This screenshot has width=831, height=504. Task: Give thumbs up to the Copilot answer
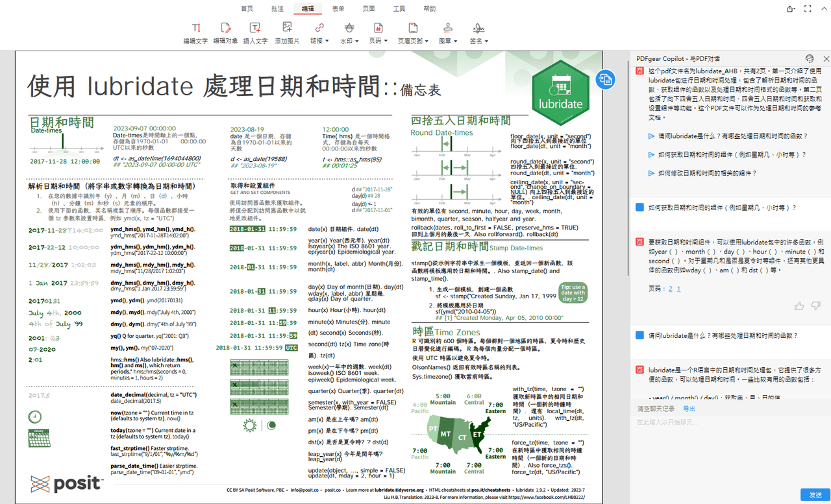800,306
